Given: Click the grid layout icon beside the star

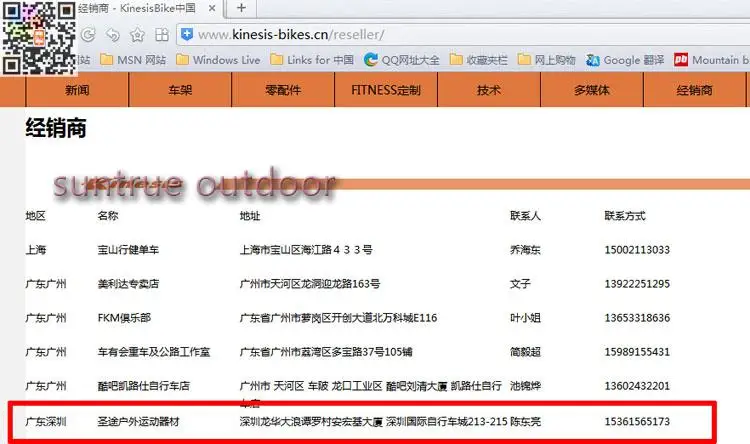Looking at the screenshot, I should (x=162, y=34).
